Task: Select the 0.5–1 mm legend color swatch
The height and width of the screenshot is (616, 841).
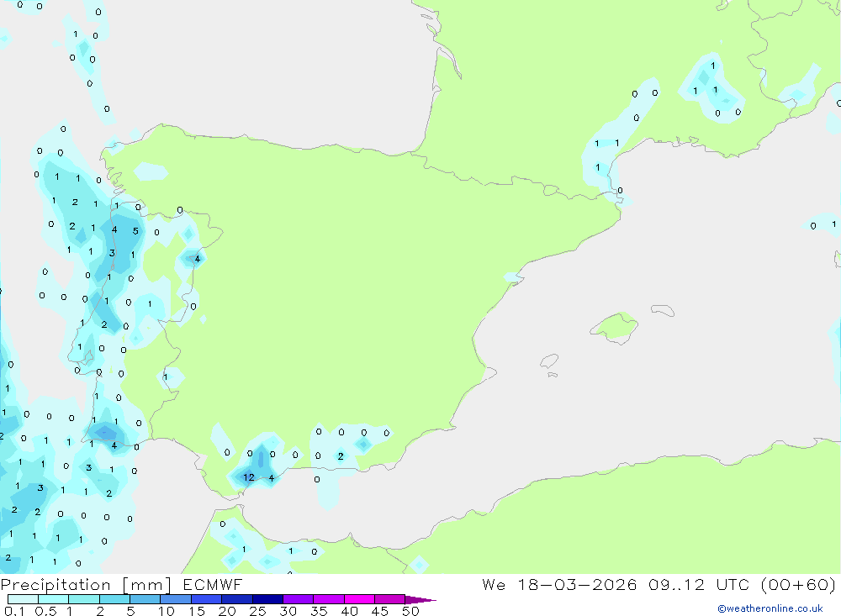Action: 53,600
